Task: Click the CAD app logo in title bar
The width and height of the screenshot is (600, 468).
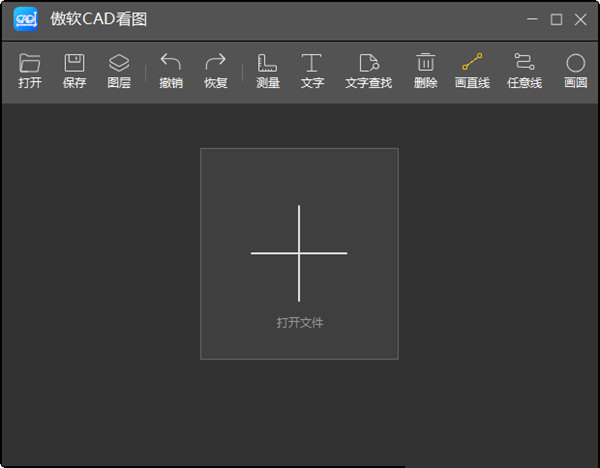Action: [24, 20]
